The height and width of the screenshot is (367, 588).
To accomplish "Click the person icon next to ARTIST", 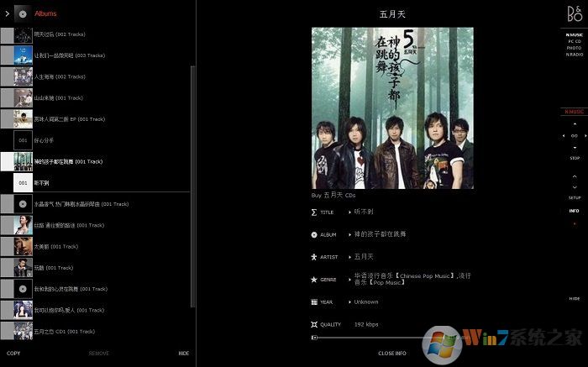I will tap(314, 257).
